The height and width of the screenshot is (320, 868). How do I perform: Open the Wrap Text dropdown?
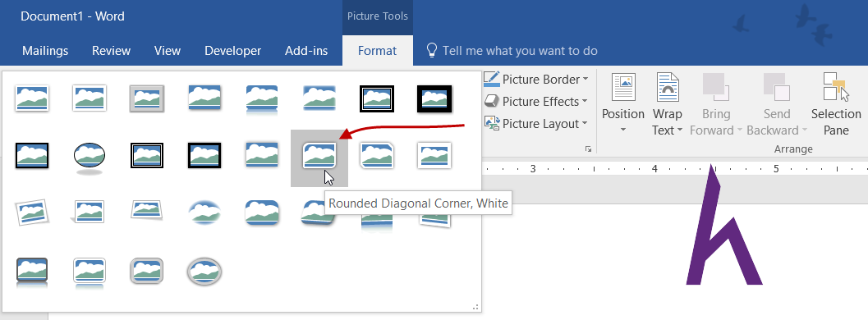(667, 105)
